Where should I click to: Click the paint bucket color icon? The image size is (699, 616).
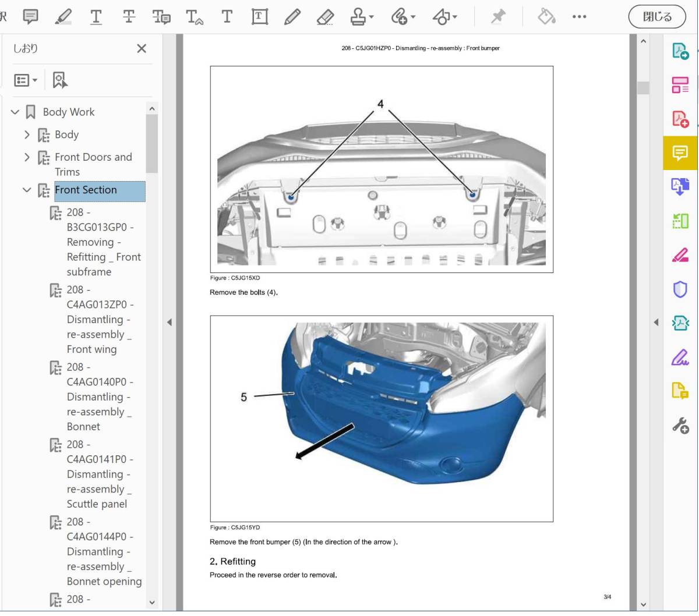(x=546, y=16)
